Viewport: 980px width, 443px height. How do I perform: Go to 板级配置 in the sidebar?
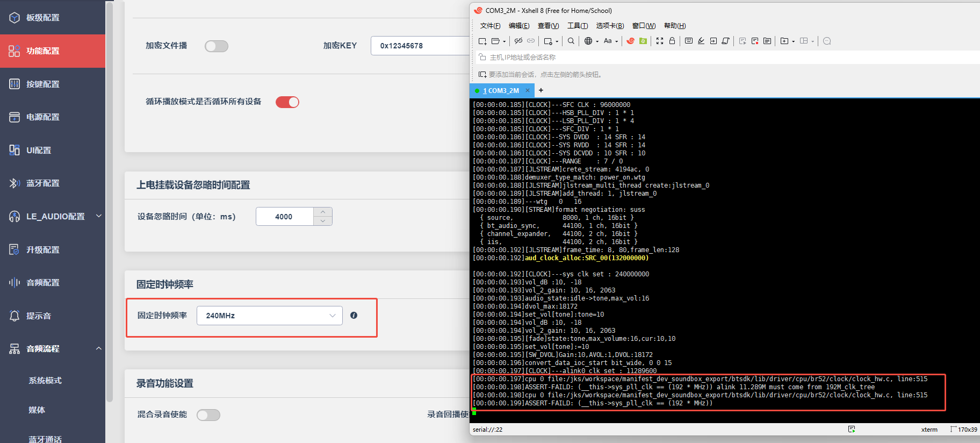click(53, 18)
